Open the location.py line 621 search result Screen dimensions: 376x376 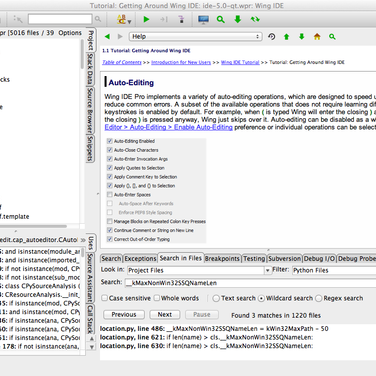[x=206, y=337]
